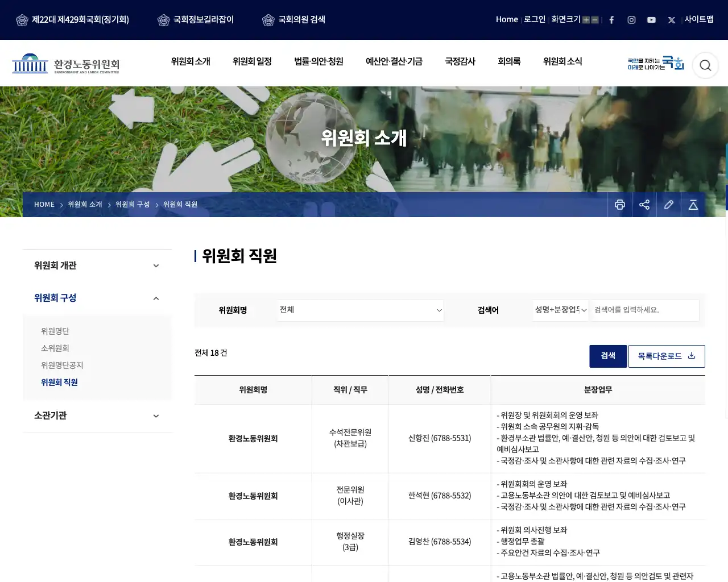Click HOME in the breadcrumb

(x=44, y=205)
